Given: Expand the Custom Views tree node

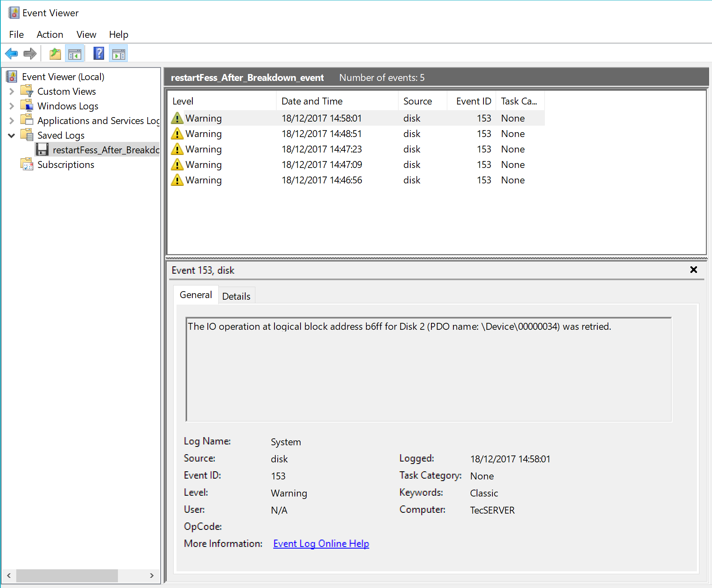Looking at the screenshot, I should [12, 91].
